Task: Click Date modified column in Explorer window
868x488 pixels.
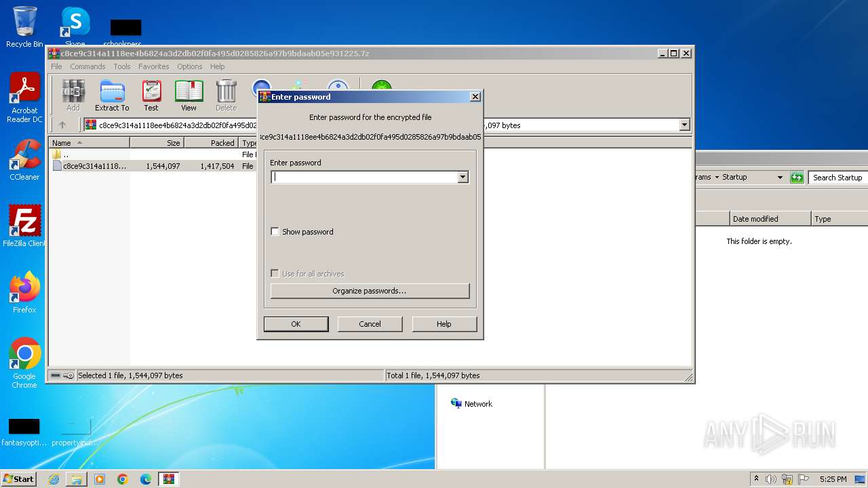Action: (x=770, y=218)
